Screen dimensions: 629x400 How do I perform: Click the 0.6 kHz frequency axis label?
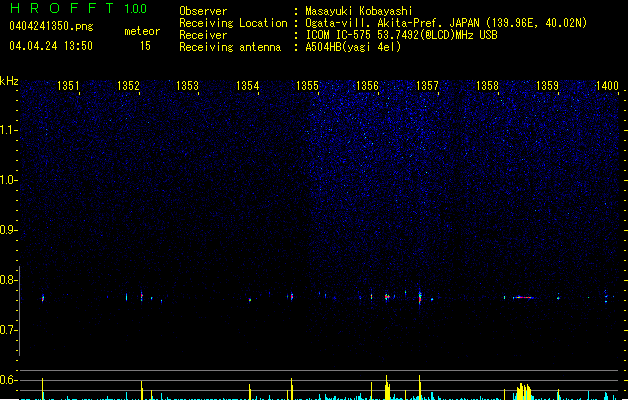pyautogui.click(x=8, y=380)
